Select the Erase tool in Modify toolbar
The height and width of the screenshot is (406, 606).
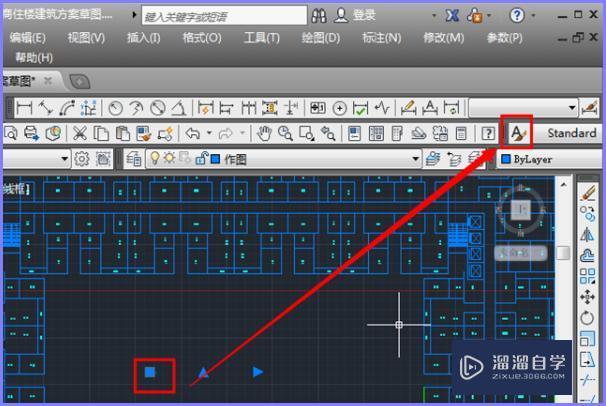pos(587,192)
